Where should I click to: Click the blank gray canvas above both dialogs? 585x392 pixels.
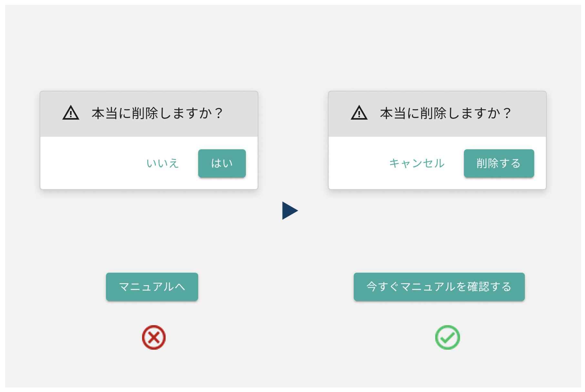tap(291, 48)
